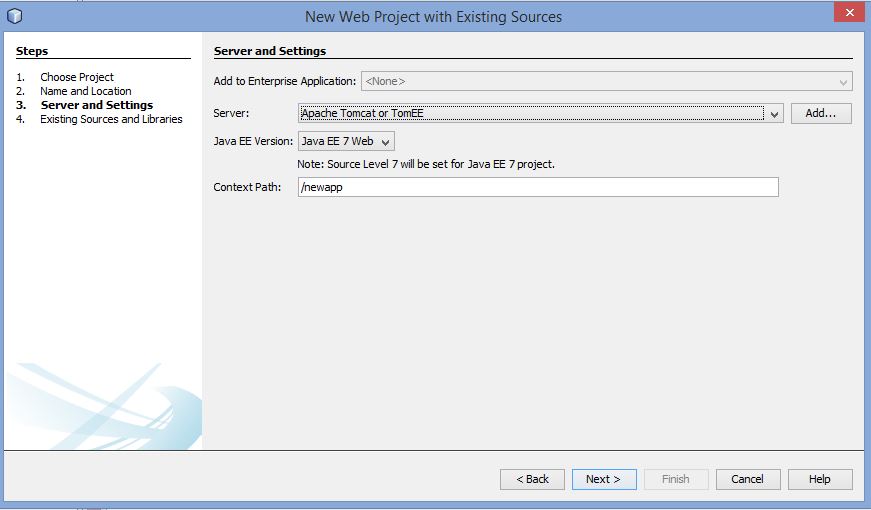The width and height of the screenshot is (871, 510).
Task: Go to the Next > step
Action: click(x=604, y=479)
